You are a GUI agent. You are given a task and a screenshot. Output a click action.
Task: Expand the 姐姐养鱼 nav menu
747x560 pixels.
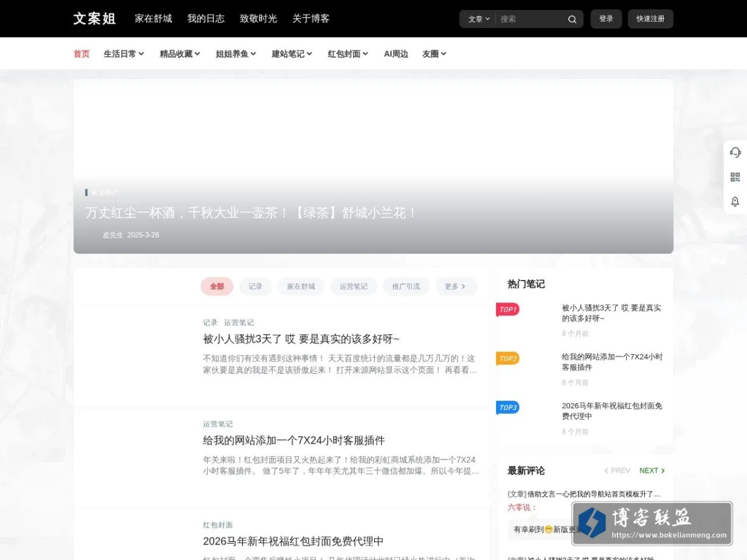(236, 54)
